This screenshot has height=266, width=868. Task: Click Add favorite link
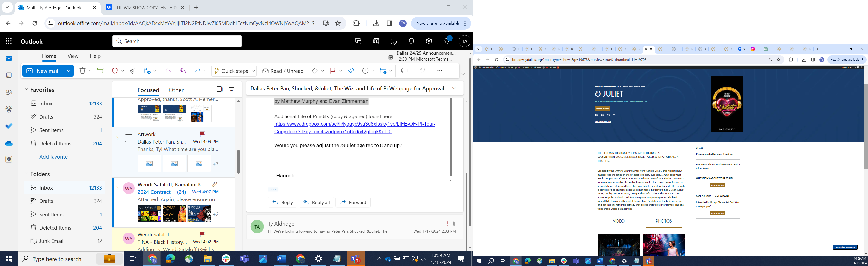(x=54, y=157)
